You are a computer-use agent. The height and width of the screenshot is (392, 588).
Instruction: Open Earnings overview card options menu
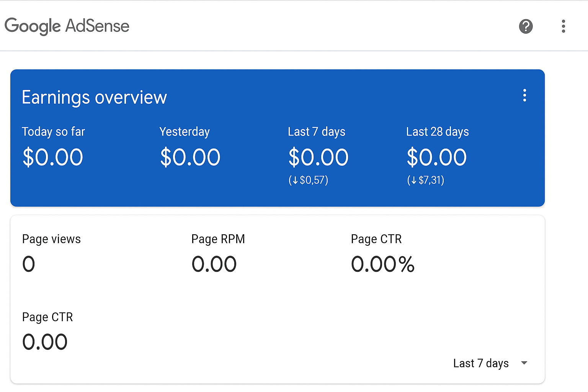524,95
